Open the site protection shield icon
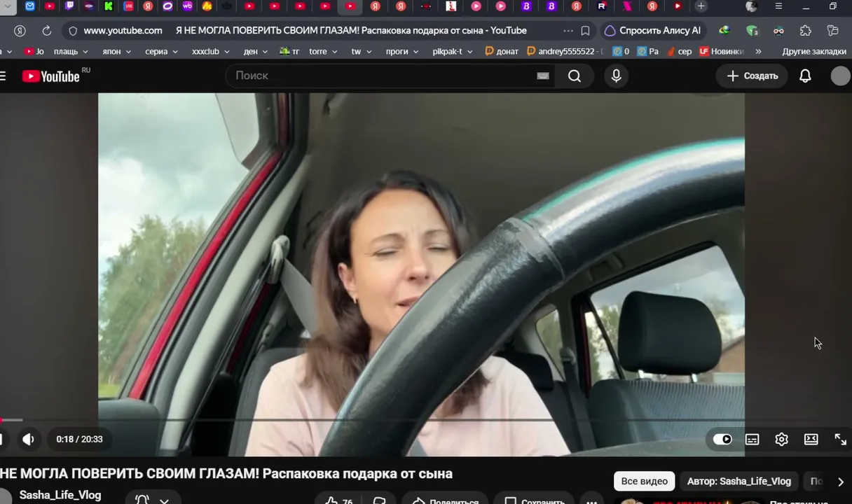 [73, 31]
